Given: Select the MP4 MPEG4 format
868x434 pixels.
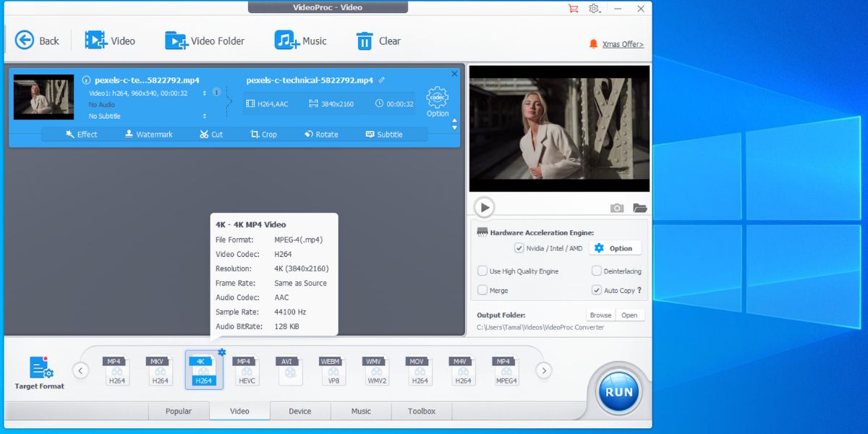Looking at the screenshot, I should pyautogui.click(x=506, y=370).
